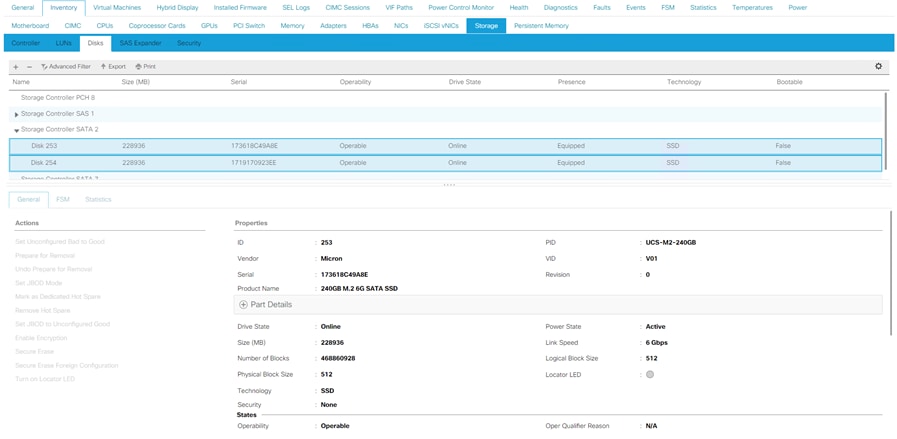Open the Advanced Filter tool
Image resolution: width=897 pixels, height=439 pixels.
pyautogui.click(x=66, y=66)
